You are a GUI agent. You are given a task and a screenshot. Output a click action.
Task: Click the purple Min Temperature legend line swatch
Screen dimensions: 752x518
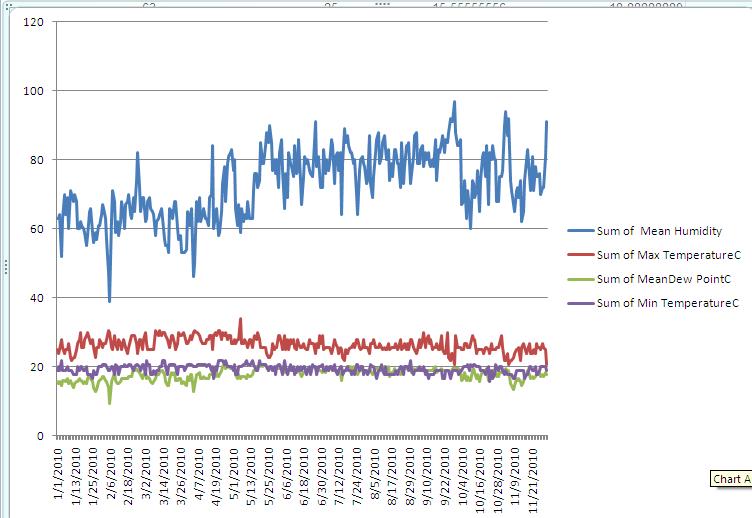click(x=581, y=303)
